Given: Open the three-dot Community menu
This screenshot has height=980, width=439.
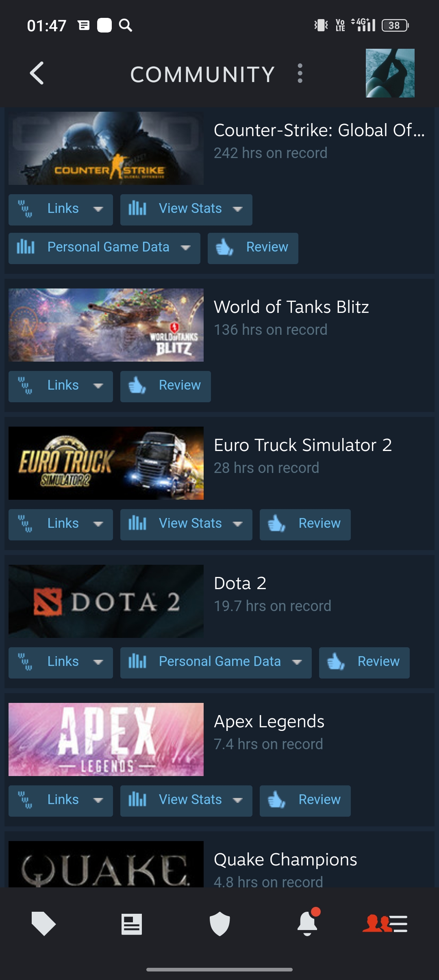Looking at the screenshot, I should (300, 73).
